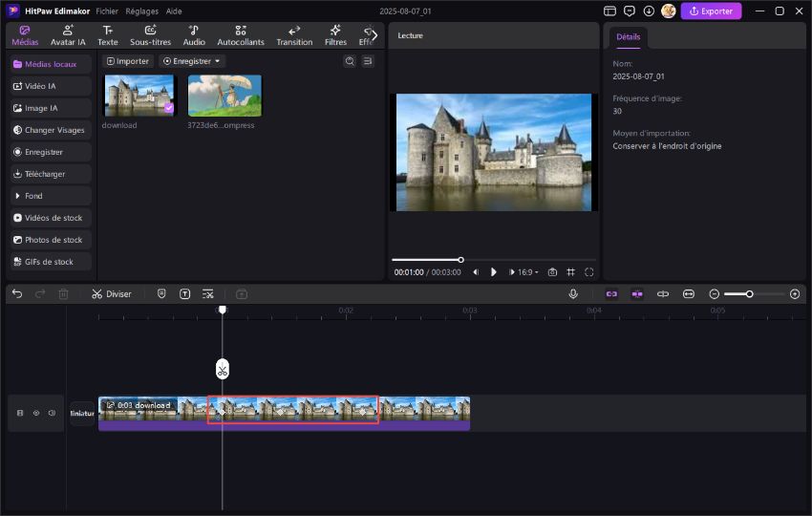Screen dimensions: 812x516
Task: Open the Fichier menu
Action: pyautogui.click(x=107, y=11)
